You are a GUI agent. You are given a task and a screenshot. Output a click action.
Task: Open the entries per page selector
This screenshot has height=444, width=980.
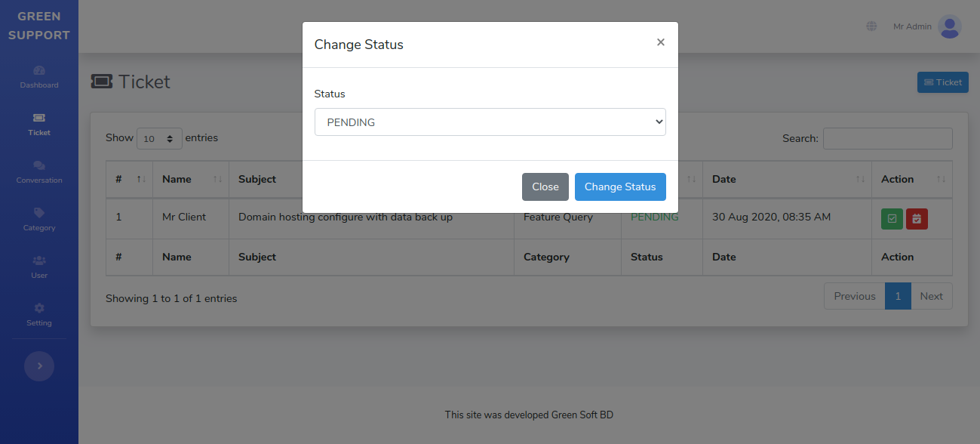point(159,138)
